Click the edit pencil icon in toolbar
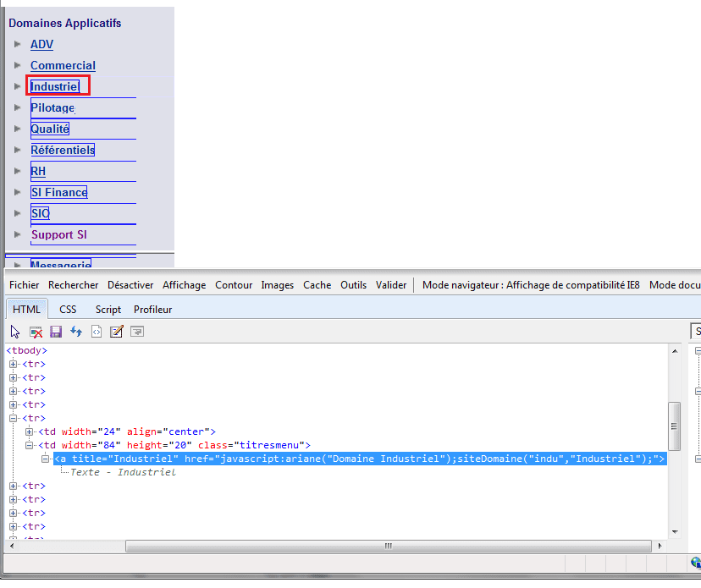The width and height of the screenshot is (701, 588). [x=117, y=332]
